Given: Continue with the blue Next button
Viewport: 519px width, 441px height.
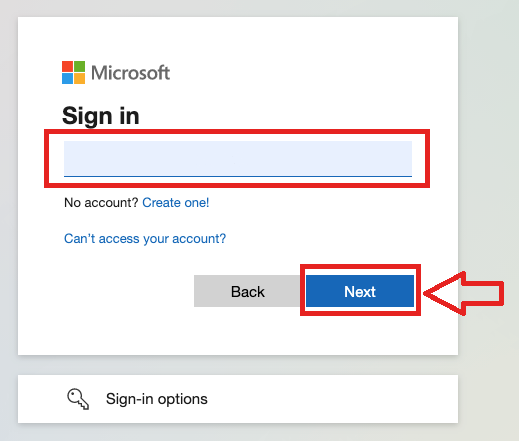Looking at the screenshot, I should point(360,291).
